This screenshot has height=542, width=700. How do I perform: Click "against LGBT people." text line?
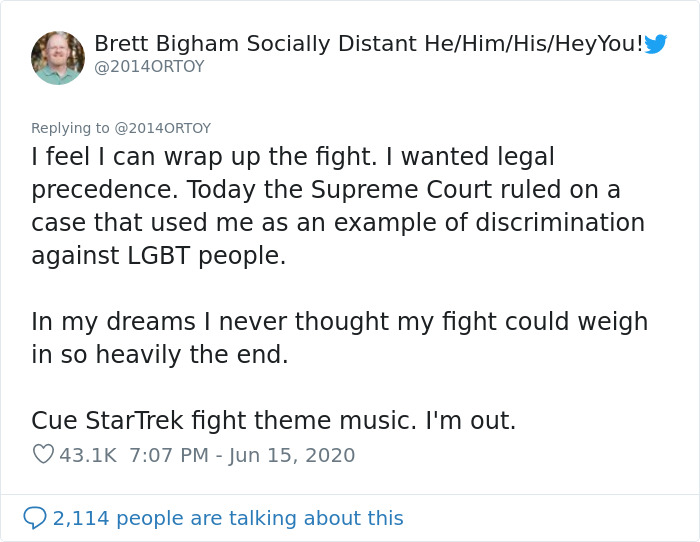pyautogui.click(x=158, y=256)
